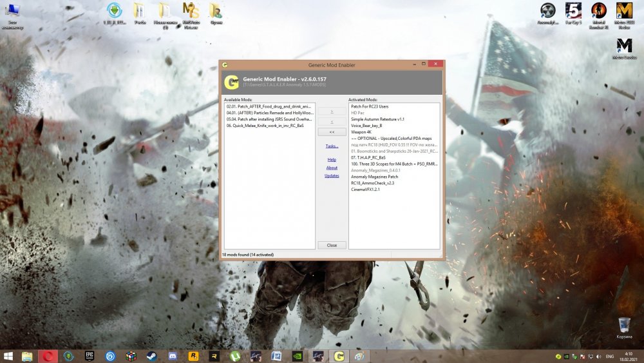Viewport: 644px width, 363px height.
Task: Select 'Weapon 4K' in Activated Mods
Action: pyautogui.click(x=361, y=132)
